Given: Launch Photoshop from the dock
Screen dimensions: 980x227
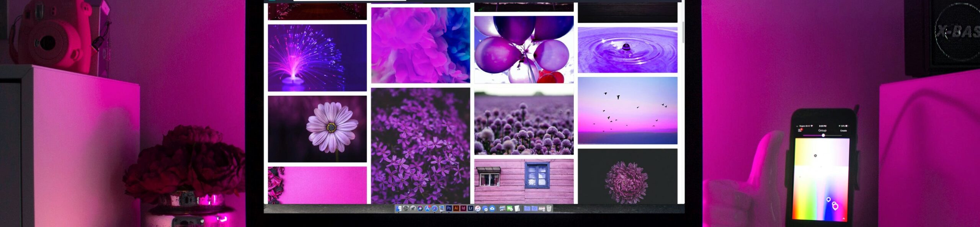Looking at the screenshot, I should coord(449,208).
